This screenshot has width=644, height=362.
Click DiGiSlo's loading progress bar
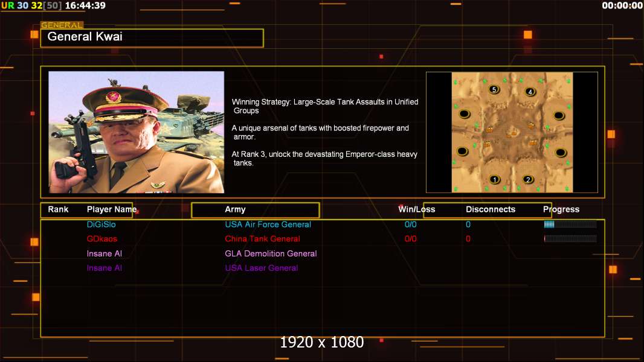(x=570, y=224)
